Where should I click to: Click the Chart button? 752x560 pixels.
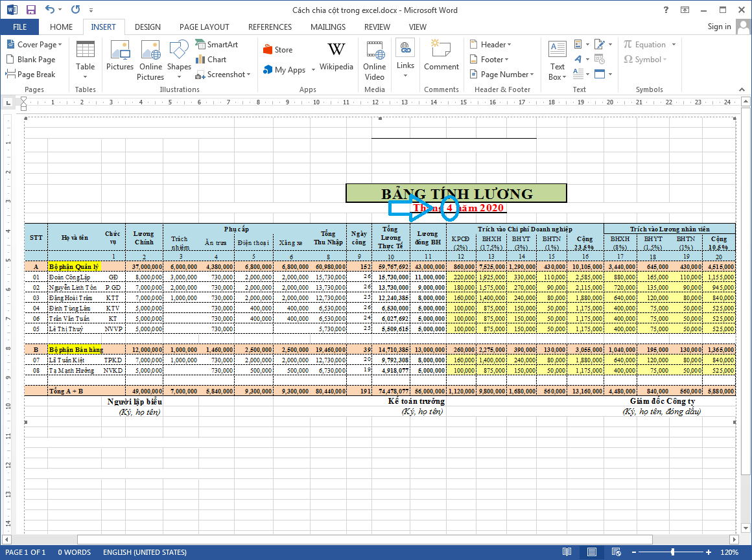(211, 60)
